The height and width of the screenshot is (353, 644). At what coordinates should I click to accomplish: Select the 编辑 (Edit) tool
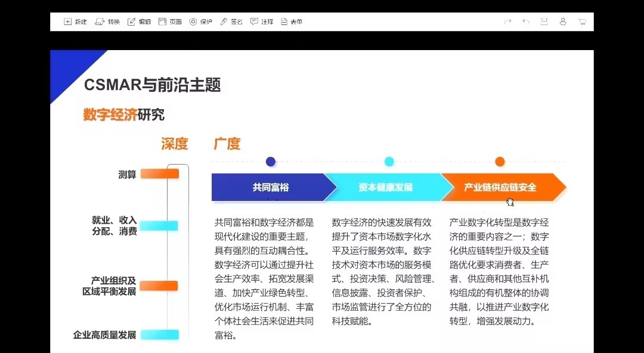132,21
